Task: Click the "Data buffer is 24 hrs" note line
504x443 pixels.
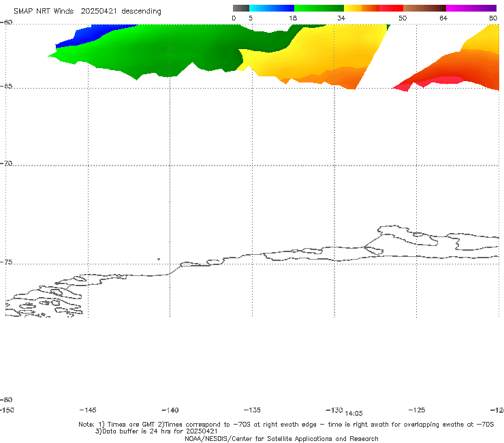Action: coord(156,431)
